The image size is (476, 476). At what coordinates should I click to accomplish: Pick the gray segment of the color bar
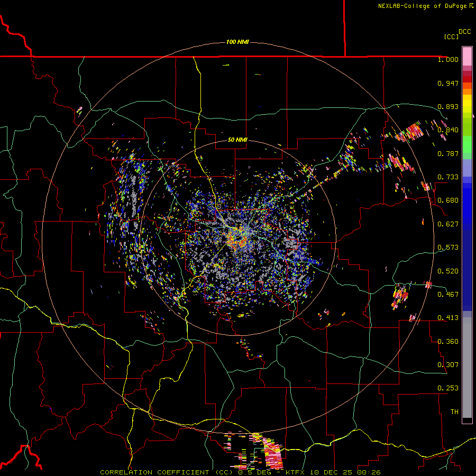[467, 368]
